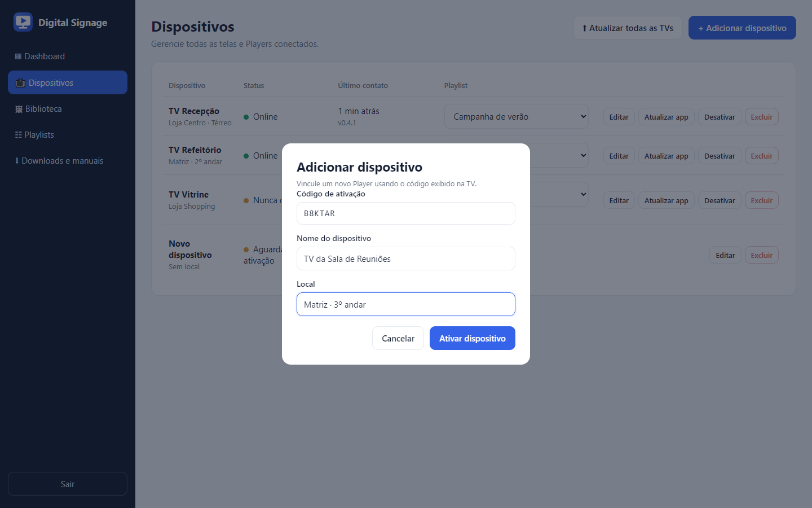The image size is (812, 508).
Task: Expand the playlist dropdown for TV Refeitório
Action: [559, 155]
